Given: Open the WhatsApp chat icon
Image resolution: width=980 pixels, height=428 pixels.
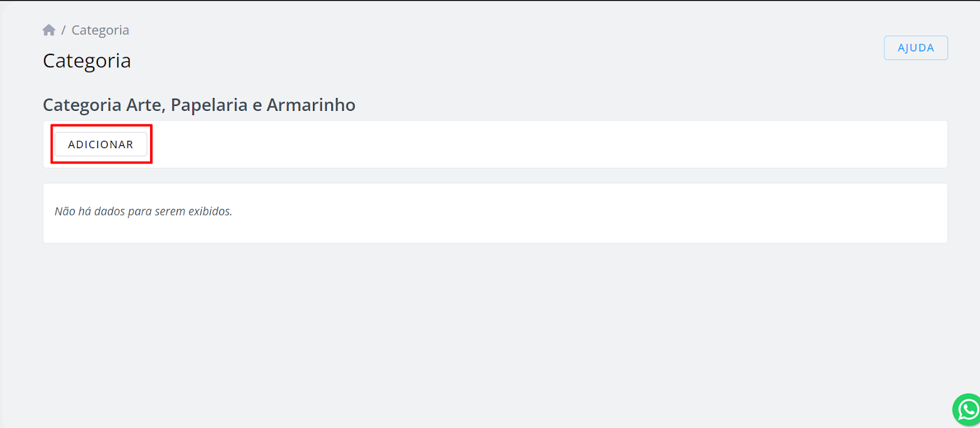Looking at the screenshot, I should pos(967,410).
